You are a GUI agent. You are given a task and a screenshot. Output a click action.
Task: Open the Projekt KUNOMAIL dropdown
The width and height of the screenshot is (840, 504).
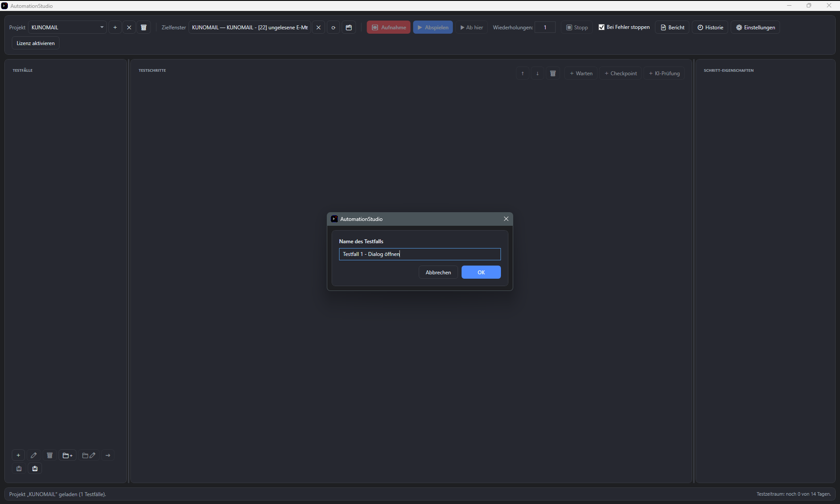pyautogui.click(x=67, y=27)
